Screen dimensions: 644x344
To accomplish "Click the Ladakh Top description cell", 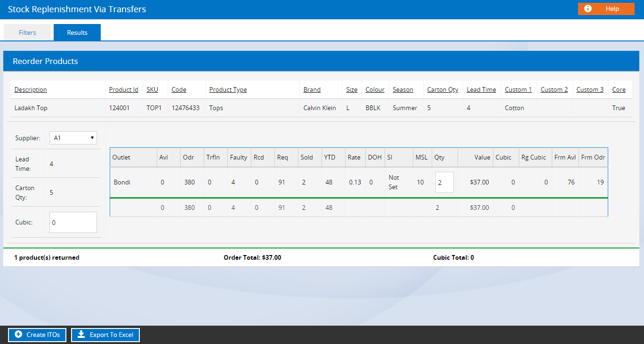I will coord(31,108).
